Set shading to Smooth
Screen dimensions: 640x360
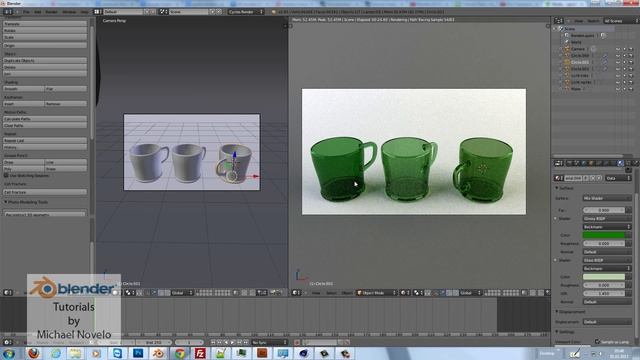(x=24, y=89)
